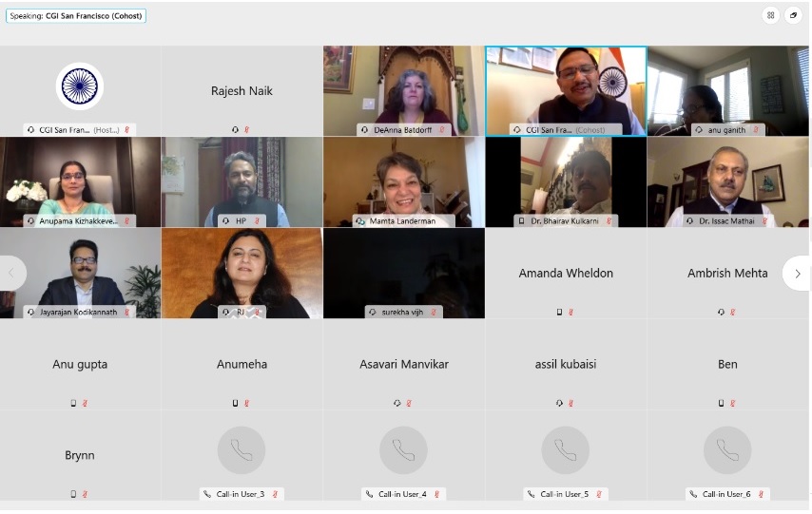Click the mobile device icon under Amanda Wheldon
The width and height of the screenshot is (812, 514).
pos(559,313)
